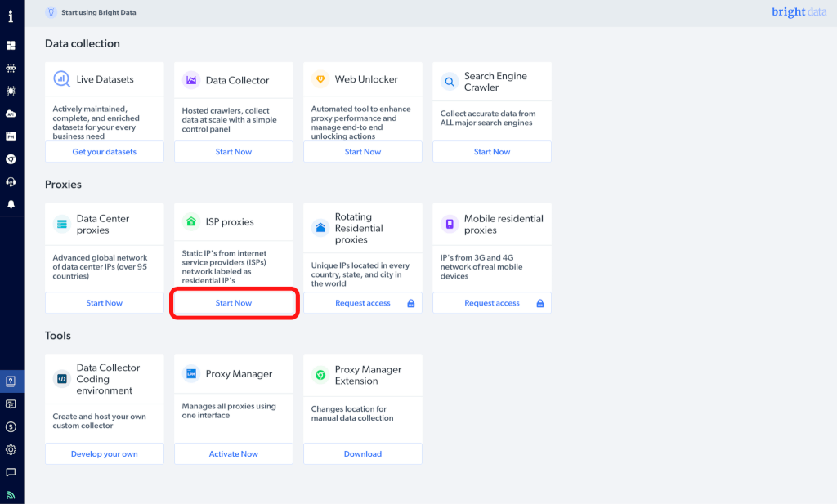Image resolution: width=837 pixels, height=504 pixels.
Task: Click Start Now under Web Unlocker
Action: point(363,151)
